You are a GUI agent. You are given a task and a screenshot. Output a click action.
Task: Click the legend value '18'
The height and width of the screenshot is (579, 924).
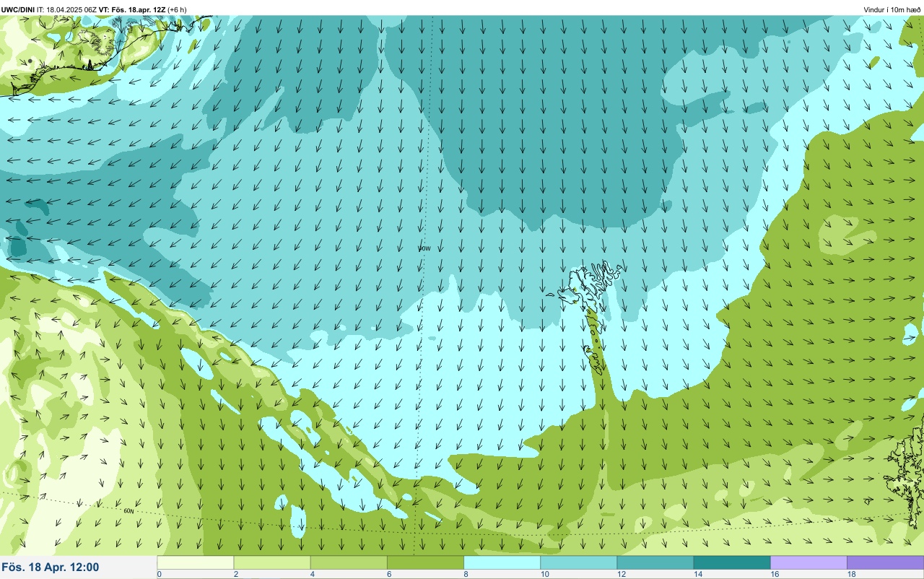[851, 574]
